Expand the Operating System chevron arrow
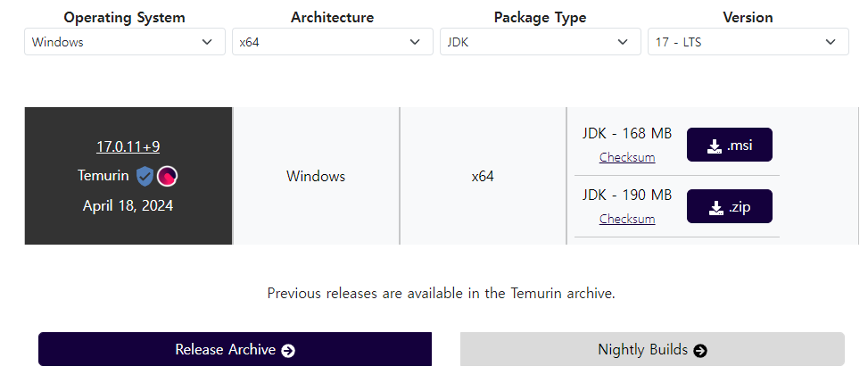Screen dimensions: 868x383 pyautogui.click(x=207, y=42)
